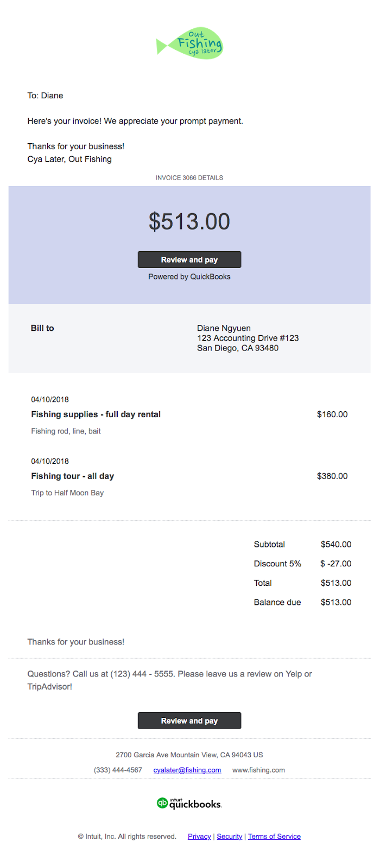Click the Powered by QuickBooks text
Viewport: 380px width, 868px height.
coord(189,277)
